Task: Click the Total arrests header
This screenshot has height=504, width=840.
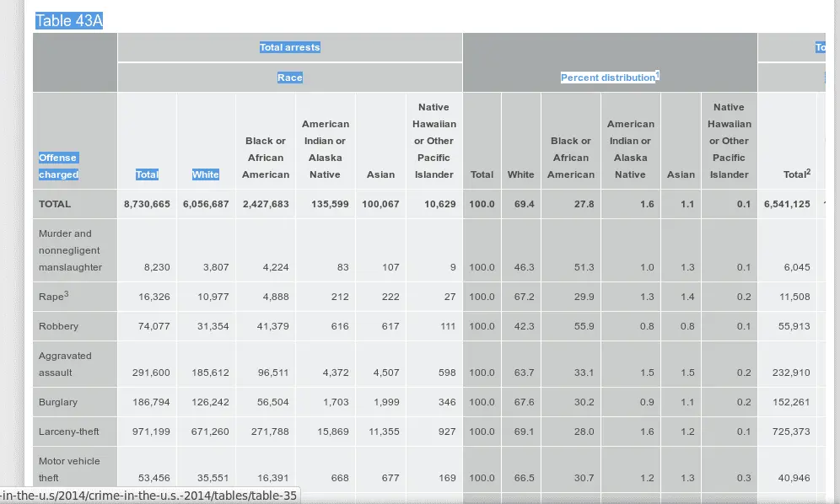Action: 289,47
